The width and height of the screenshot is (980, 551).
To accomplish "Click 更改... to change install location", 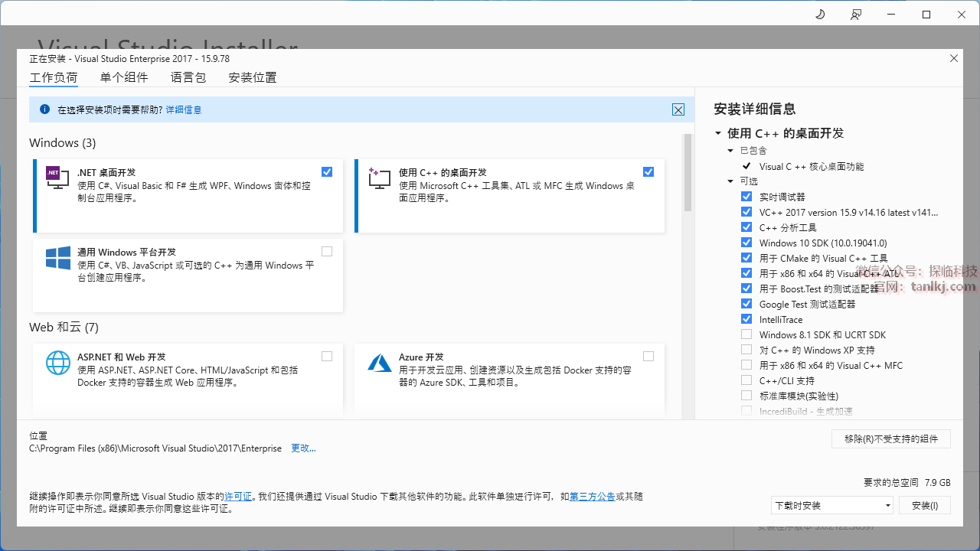I will click(x=303, y=448).
